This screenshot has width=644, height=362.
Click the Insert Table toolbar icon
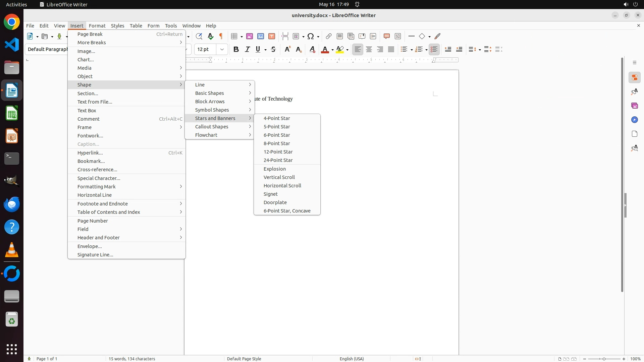pyautogui.click(x=234, y=36)
